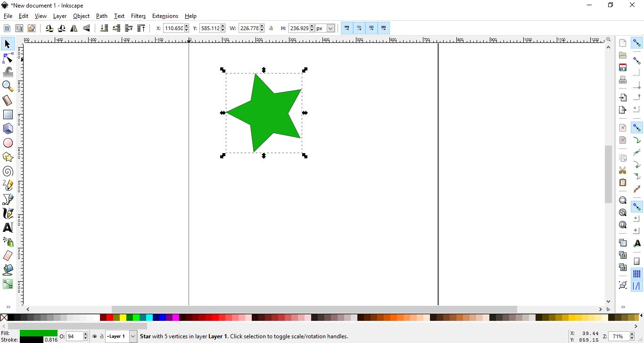Toggle Layer 1 visibility eye

pyautogui.click(x=95, y=336)
